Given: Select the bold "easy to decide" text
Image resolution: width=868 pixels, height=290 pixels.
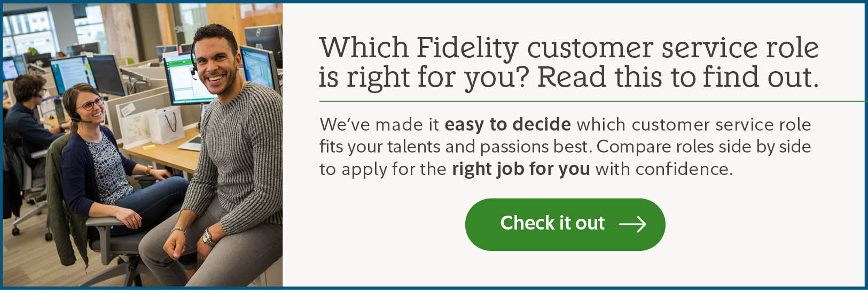Looking at the screenshot, I should (507, 125).
